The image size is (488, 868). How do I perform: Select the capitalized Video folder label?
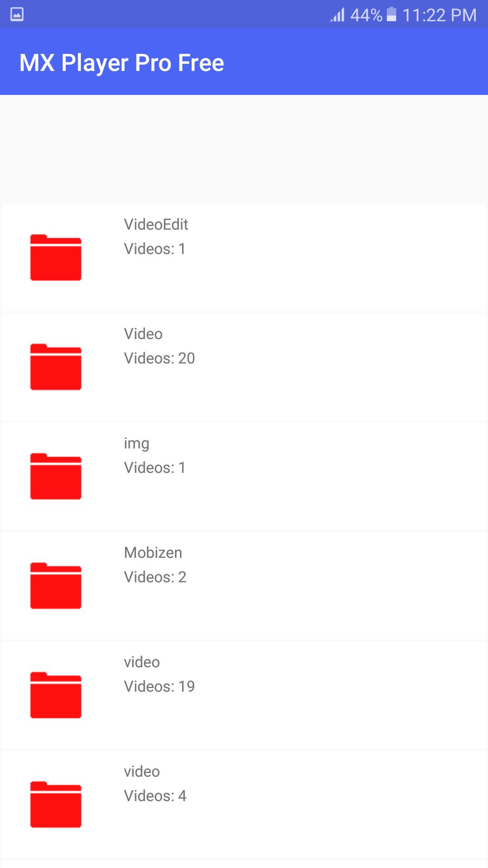[x=143, y=334]
